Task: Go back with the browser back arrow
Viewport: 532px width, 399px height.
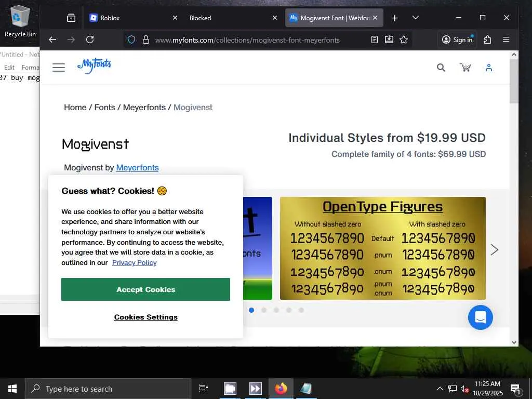Action: coord(52,39)
